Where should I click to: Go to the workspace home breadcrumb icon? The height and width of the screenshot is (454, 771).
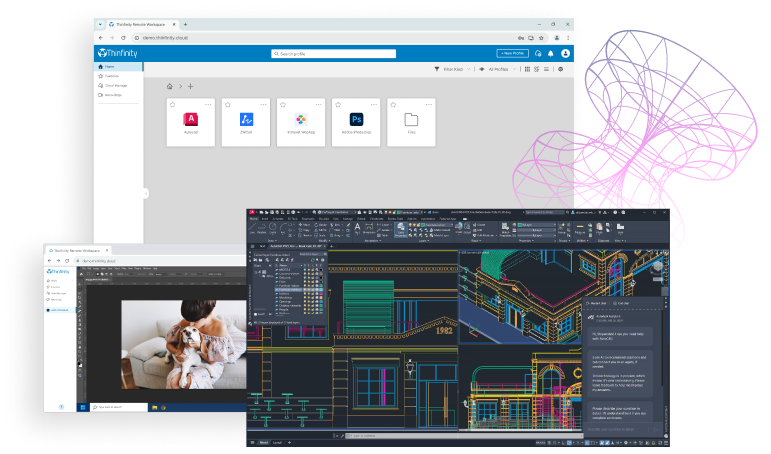170,86
